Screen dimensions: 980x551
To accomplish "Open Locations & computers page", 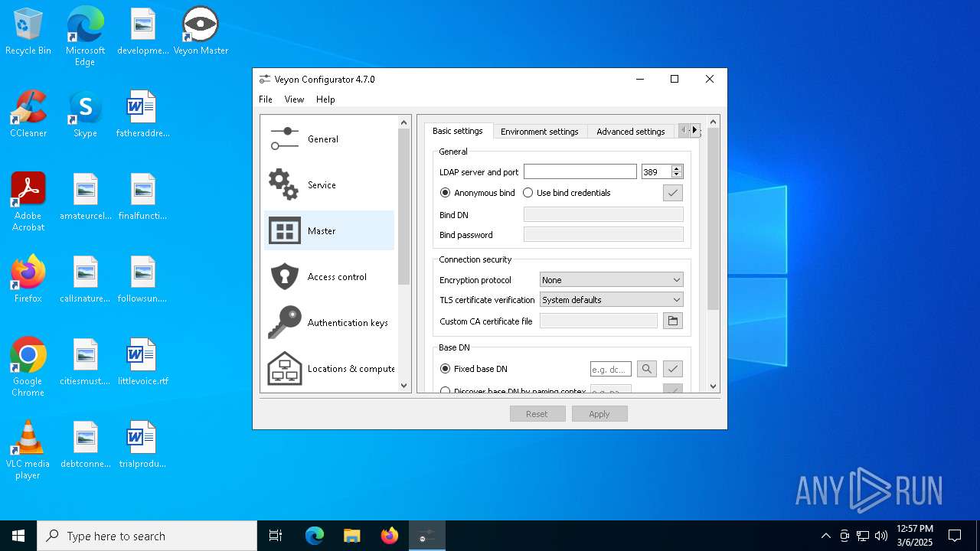I will 329,369.
